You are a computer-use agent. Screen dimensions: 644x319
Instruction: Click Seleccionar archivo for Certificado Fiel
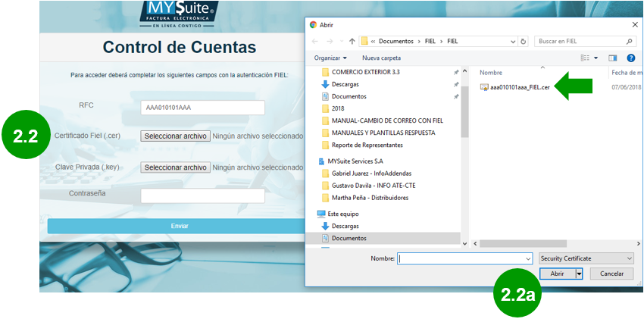point(175,136)
